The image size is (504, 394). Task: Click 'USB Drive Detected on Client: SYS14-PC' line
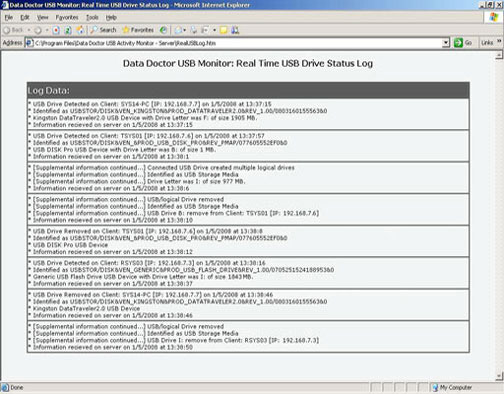(x=150, y=104)
